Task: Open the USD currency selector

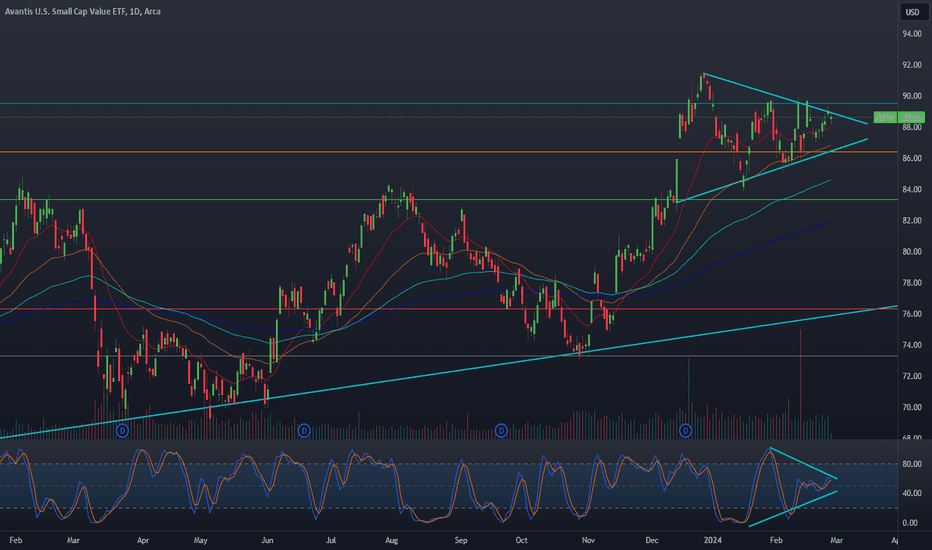Action: click(x=912, y=12)
